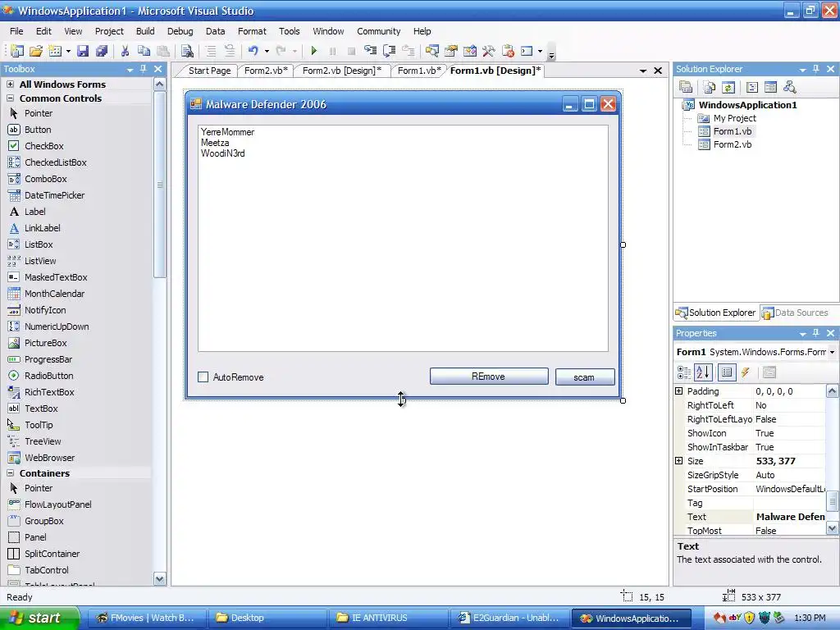Screen dimensions: 840x630
Task: Click the Undo toolbar icon
Action: pyautogui.click(x=253, y=51)
